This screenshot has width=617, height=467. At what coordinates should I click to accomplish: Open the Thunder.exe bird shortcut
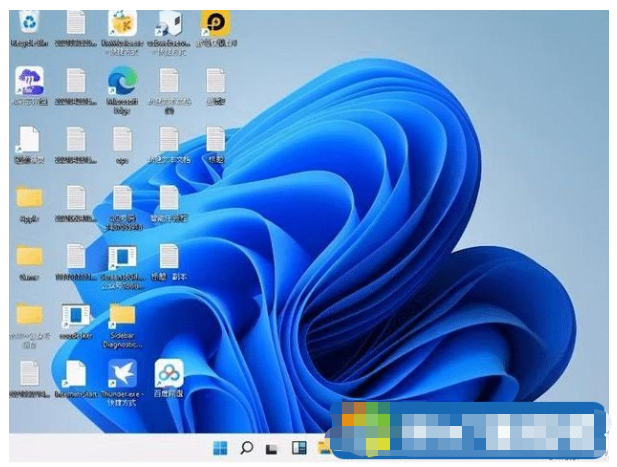click(122, 373)
